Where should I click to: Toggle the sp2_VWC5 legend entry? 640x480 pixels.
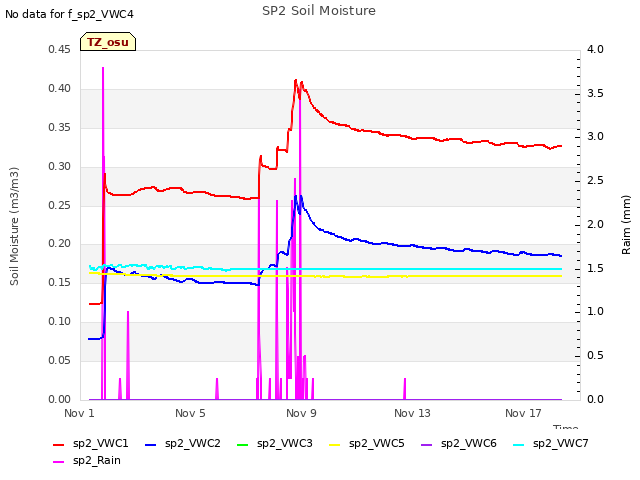pyautogui.click(x=367, y=443)
